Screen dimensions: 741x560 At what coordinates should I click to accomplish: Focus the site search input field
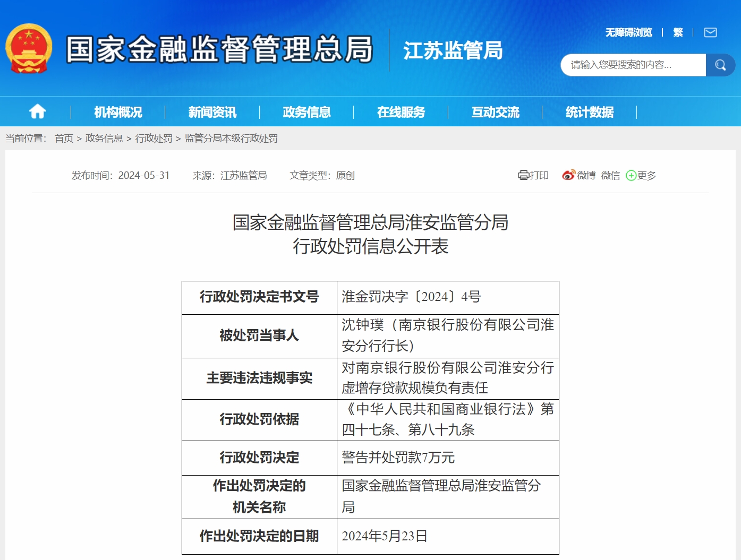tap(633, 65)
